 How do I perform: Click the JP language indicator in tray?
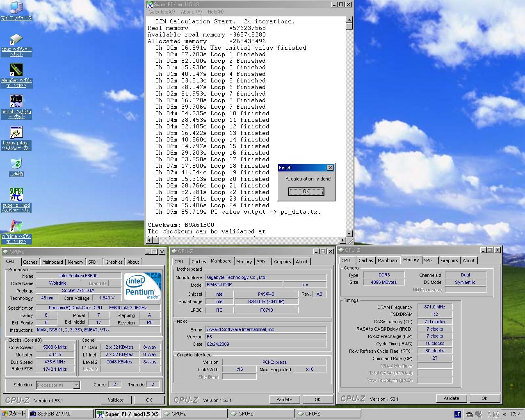(x=458, y=414)
